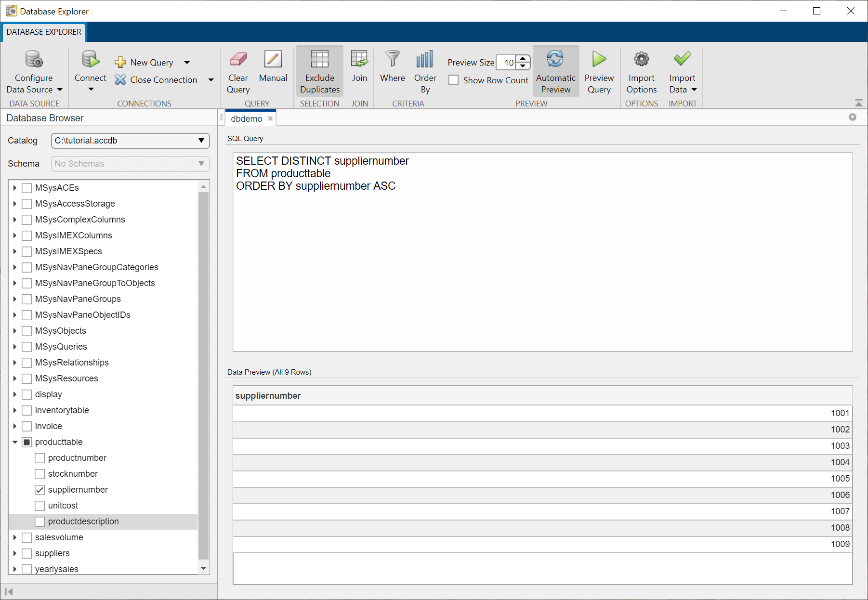Close the dbdemo tab
The height and width of the screenshot is (600, 868).
click(x=270, y=118)
